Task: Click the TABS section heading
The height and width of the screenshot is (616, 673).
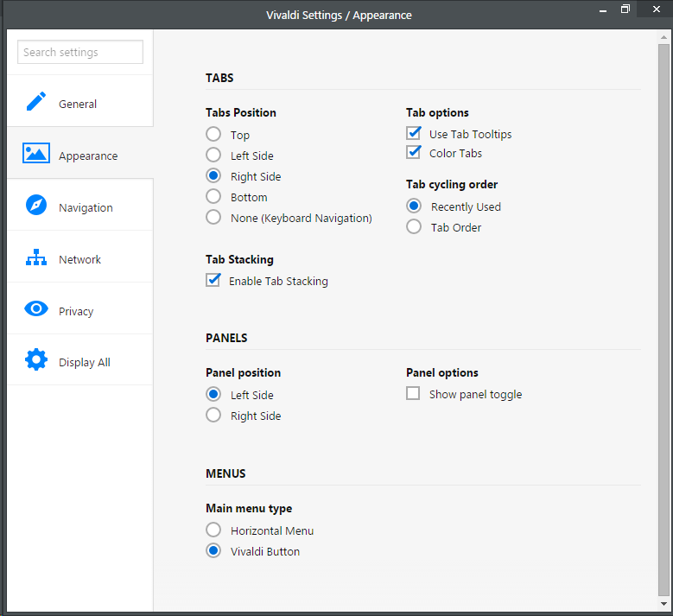Action: [x=219, y=78]
